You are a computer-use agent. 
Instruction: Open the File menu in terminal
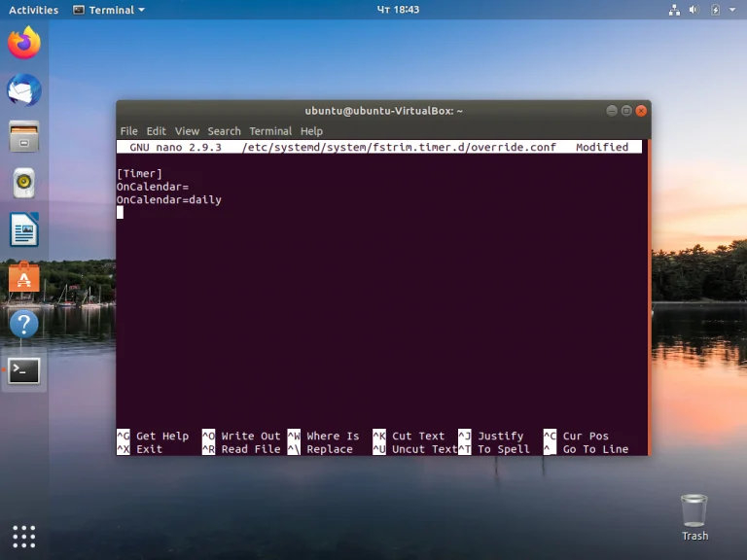click(x=128, y=131)
